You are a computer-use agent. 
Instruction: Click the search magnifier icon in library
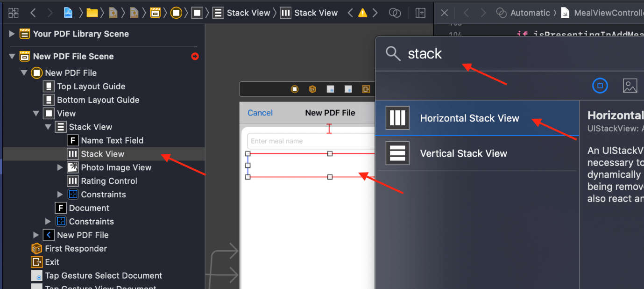[x=393, y=54]
